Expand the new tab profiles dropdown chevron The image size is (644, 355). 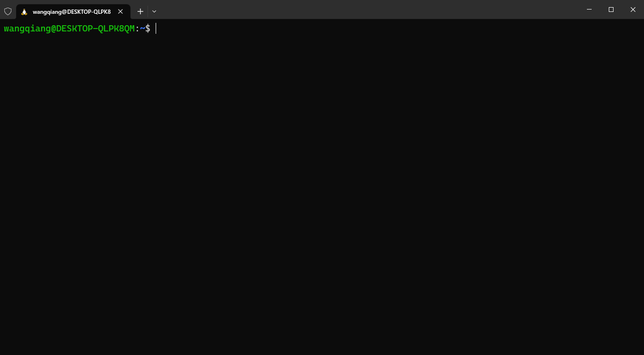(x=154, y=11)
